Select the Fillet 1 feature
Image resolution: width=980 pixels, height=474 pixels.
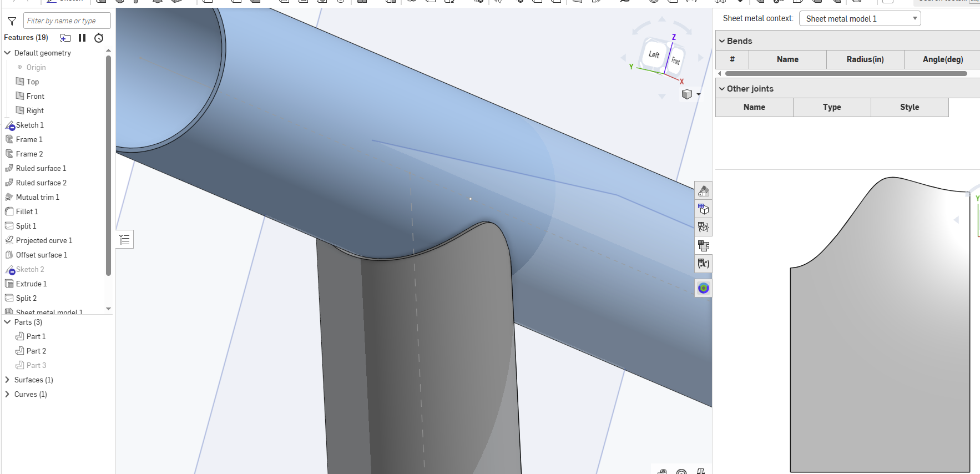(x=27, y=211)
